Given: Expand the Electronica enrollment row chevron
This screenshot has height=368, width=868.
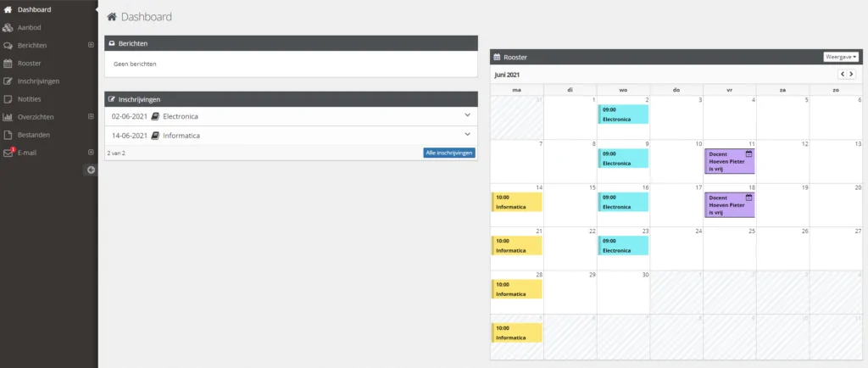Looking at the screenshot, I should tap(467, 115).
